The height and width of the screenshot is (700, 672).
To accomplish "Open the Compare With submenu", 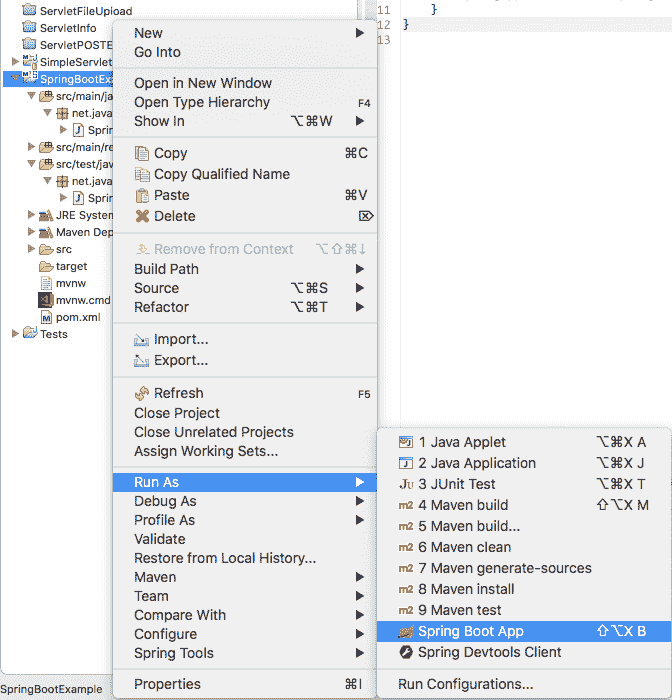I will pos(245,615).
